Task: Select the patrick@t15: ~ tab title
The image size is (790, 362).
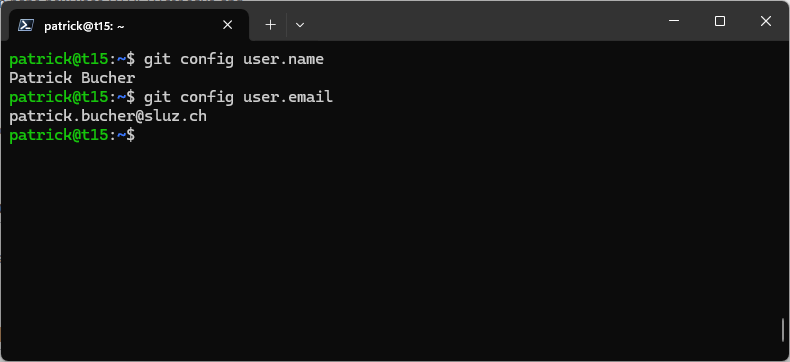Action: click(x=84, y=26)
